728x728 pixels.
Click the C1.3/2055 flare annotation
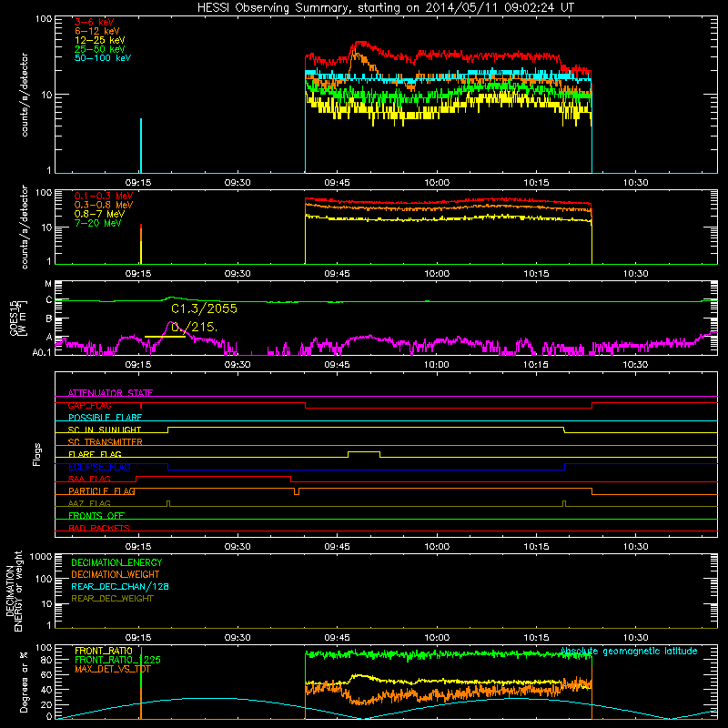coord(204,308)
